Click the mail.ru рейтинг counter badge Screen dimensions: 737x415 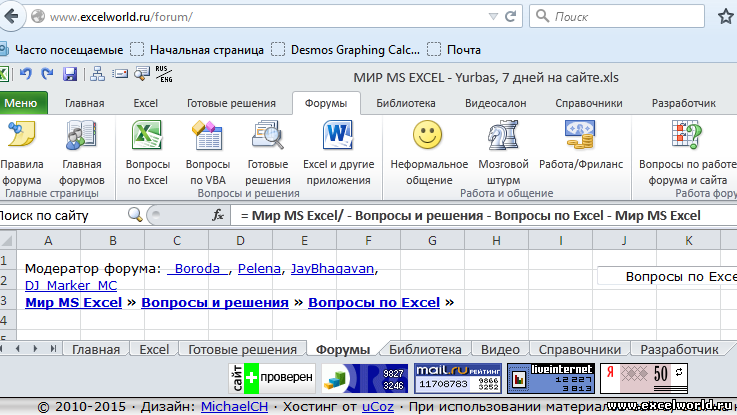tap(457, 378)
